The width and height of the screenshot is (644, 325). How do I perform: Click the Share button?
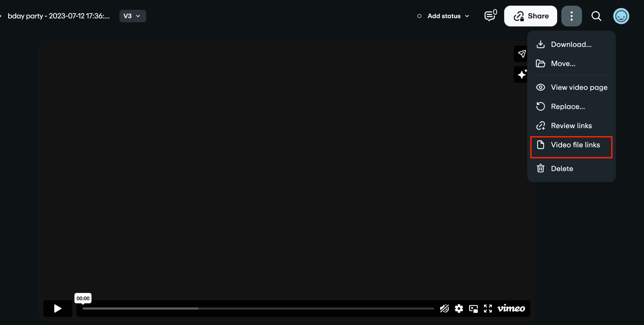coord(530,16)
